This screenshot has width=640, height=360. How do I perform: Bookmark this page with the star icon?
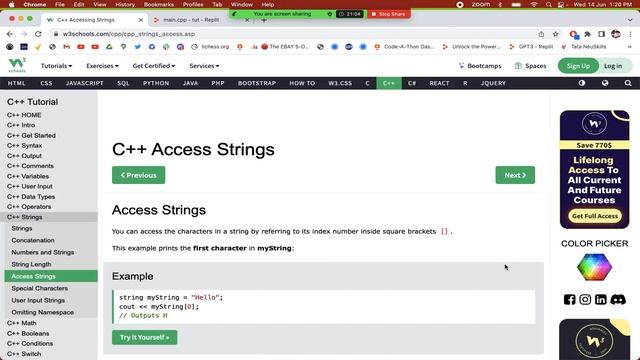point(555,34)
